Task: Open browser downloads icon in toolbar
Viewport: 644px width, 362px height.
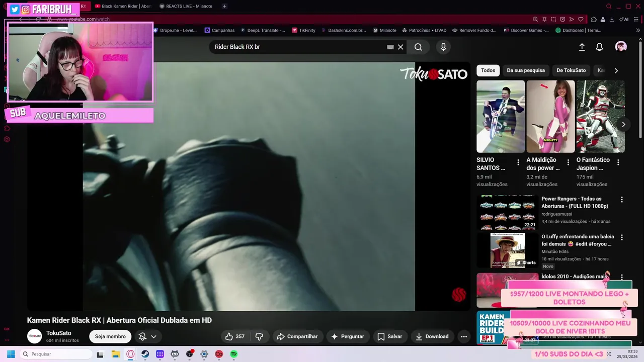Action: coord(612,19)
